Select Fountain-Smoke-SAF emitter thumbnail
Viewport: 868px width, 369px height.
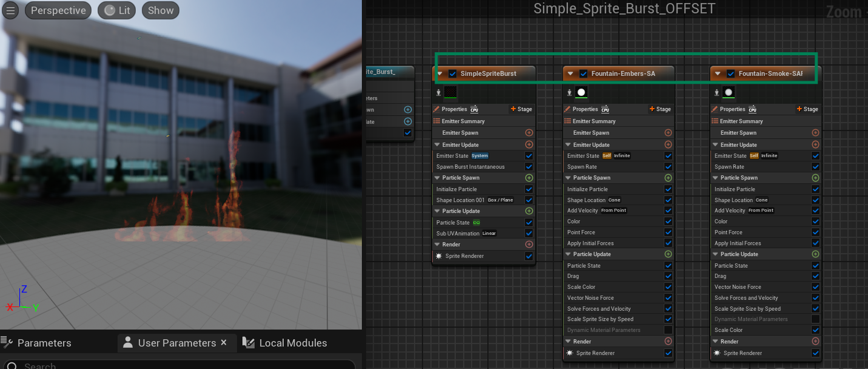coord(728,92)
